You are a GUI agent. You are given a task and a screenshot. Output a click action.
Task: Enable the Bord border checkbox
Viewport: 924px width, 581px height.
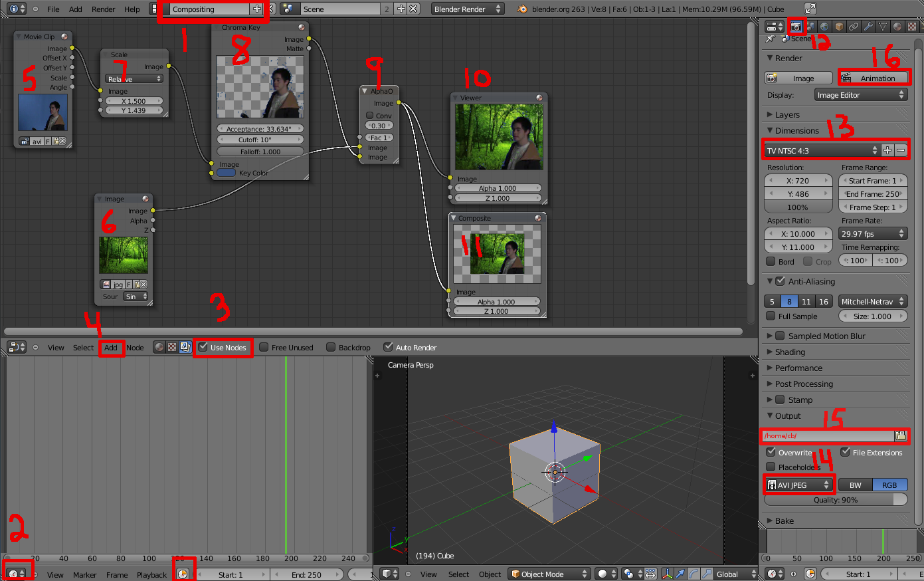pyautogui.click(x=771, y=261)
